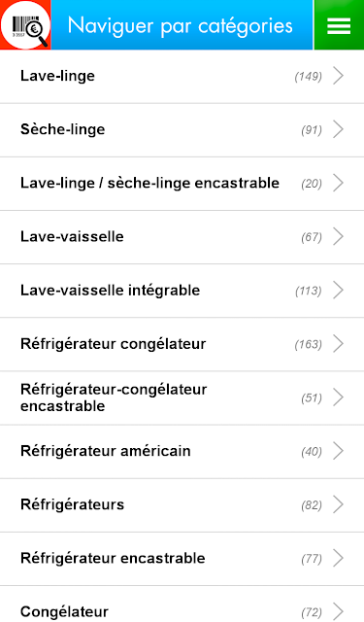This screenshot has width=364, height=622.
Task: Tap the chevron arrow beside Lave-linge
Action: (x=338, y=76)
